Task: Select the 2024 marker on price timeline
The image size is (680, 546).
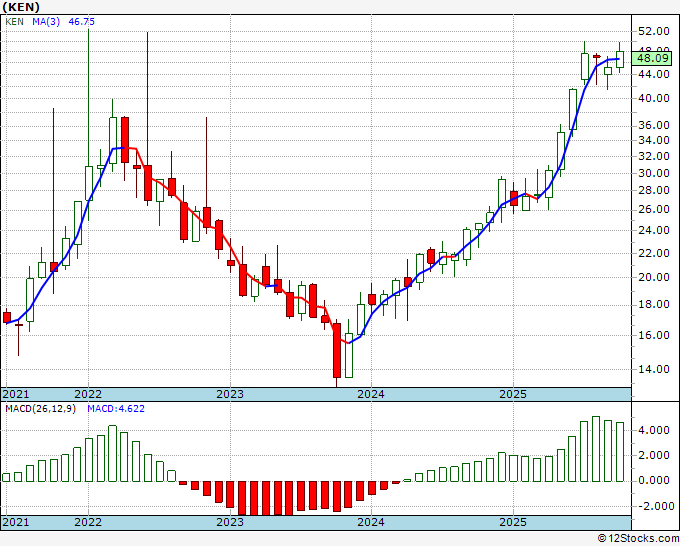Action: (371, 394)
